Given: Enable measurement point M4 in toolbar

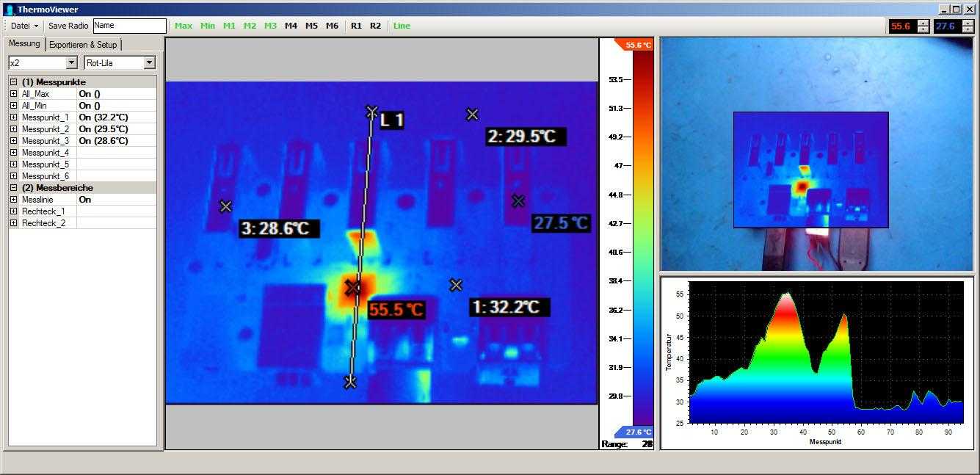Looking at the screenshot, I should click(291, 26).
